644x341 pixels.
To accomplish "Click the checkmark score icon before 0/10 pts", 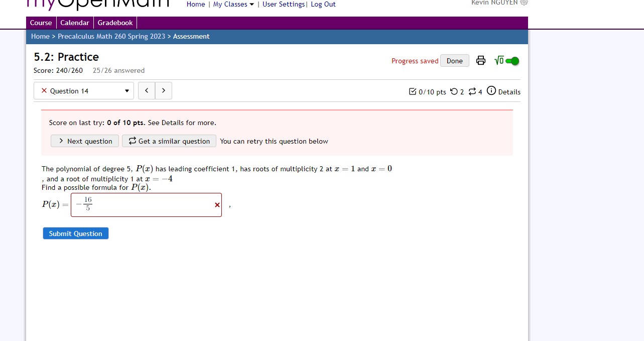I will [412, 92].
